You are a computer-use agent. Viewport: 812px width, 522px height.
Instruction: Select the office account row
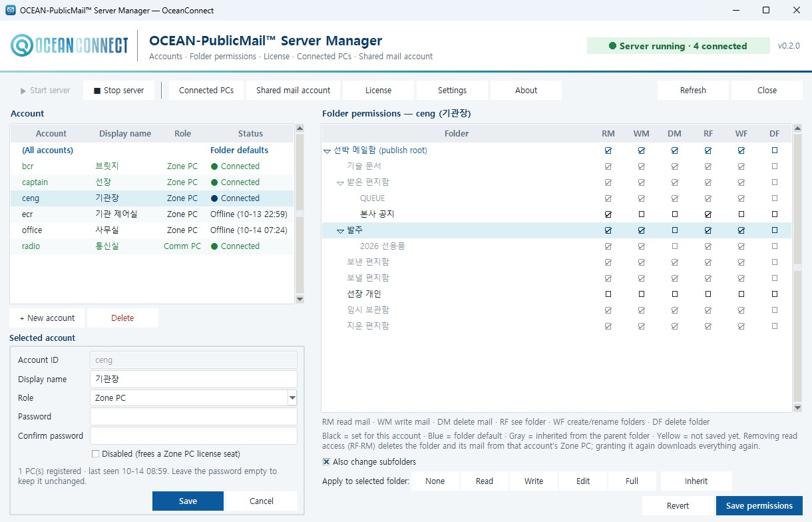coord(152,230)
